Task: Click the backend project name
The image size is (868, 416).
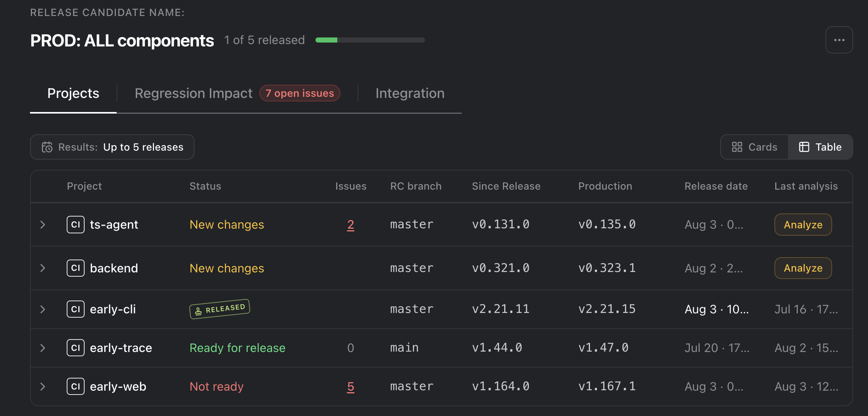Action: tap(114, 268)
